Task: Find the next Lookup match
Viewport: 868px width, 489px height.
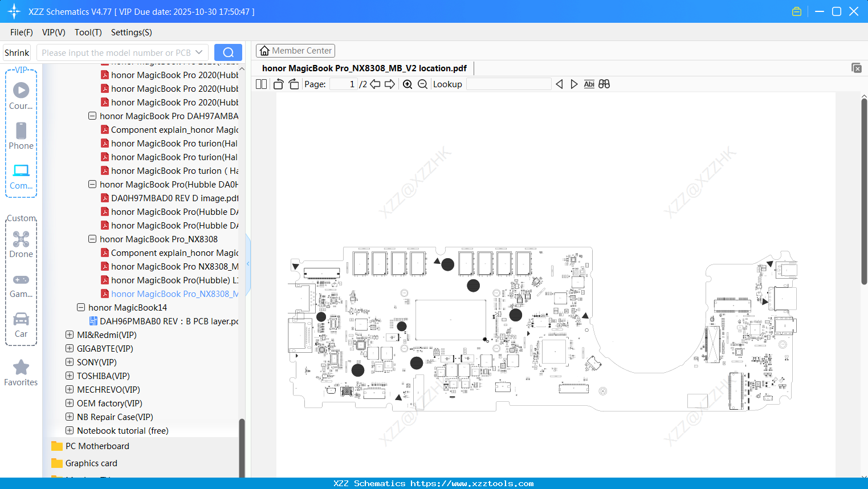Action: pos(574,84)
